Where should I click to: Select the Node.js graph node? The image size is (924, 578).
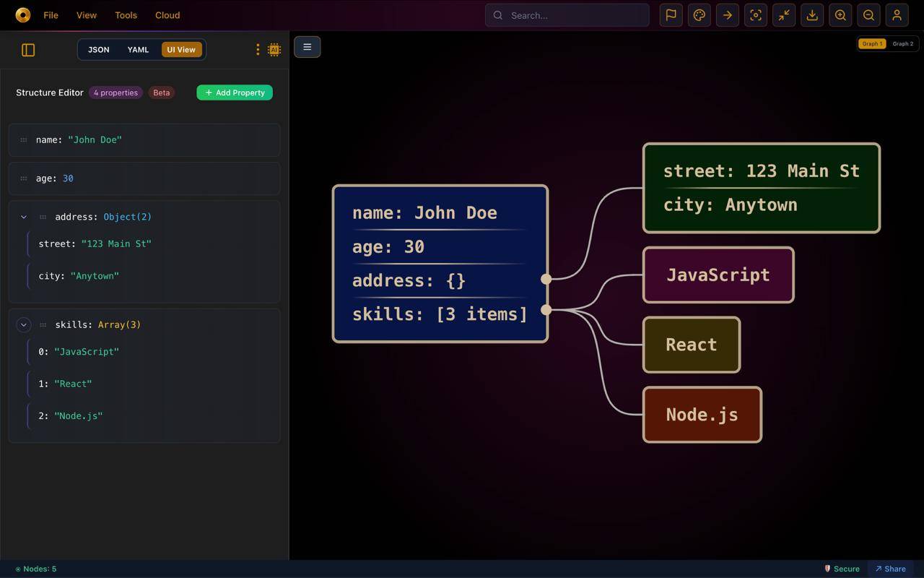[702, 415]
